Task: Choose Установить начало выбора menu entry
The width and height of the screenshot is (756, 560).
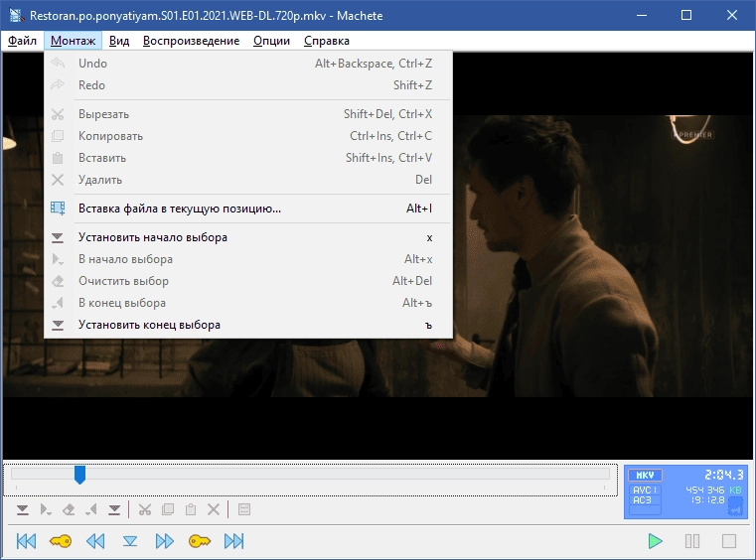Action: pos(247,237)
